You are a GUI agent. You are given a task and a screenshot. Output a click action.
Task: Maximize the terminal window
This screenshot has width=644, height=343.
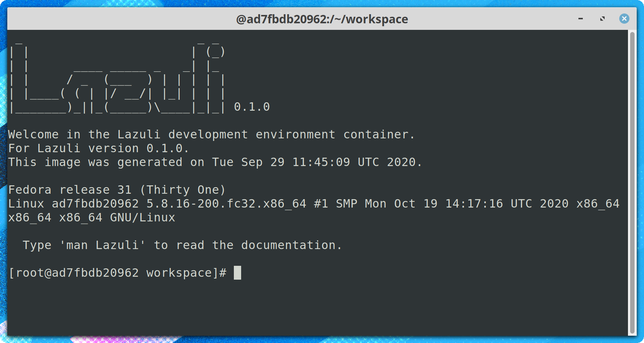point(602,19)
